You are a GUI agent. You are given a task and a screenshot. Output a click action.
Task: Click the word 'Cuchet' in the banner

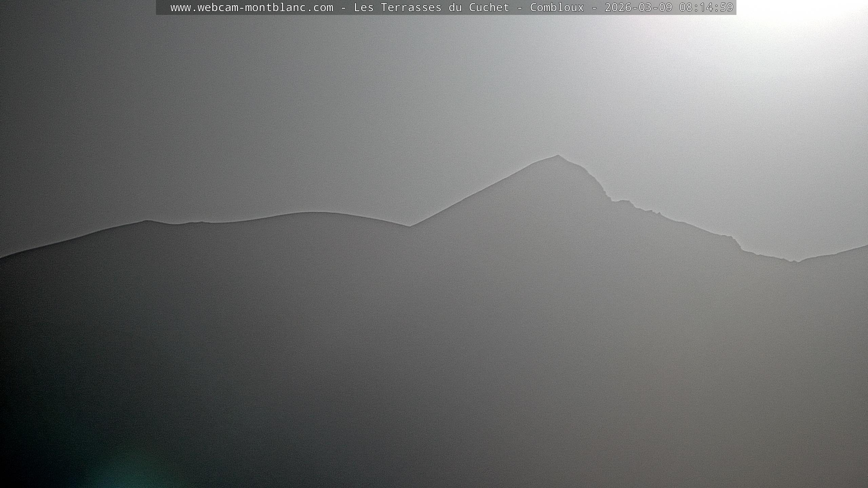click(489, 7)
